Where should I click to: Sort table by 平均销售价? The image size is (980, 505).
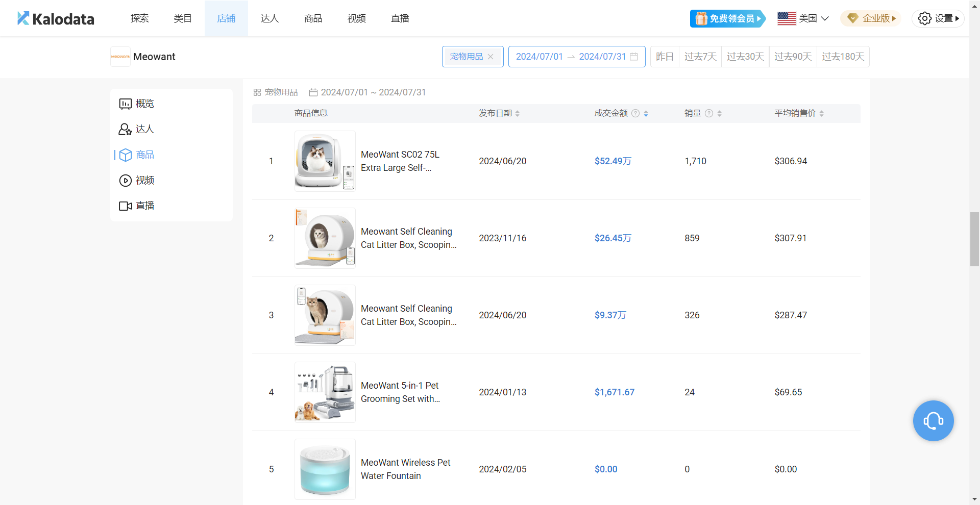tap(821, 113)
